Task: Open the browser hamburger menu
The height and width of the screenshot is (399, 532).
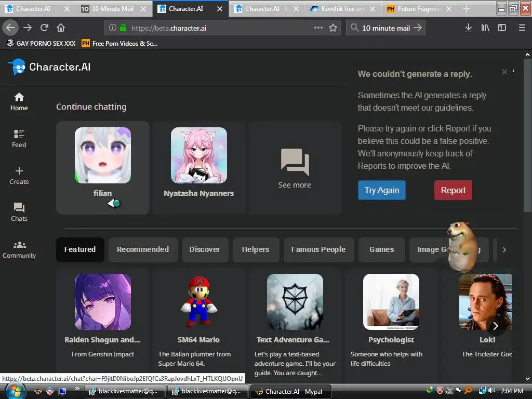Action: pos(522,28)
